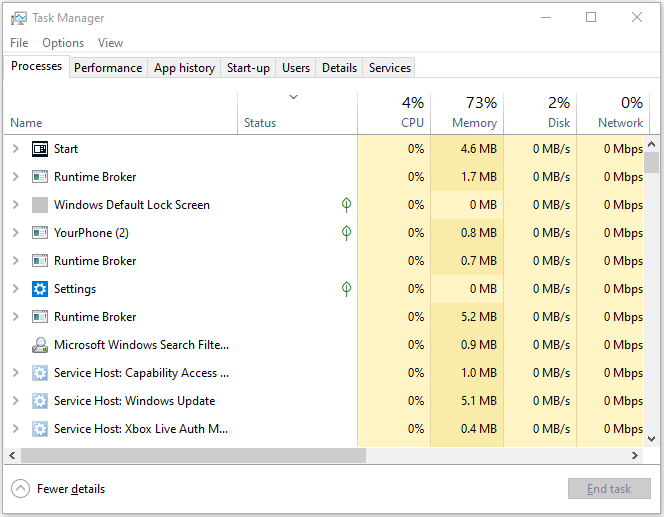664x517 pixels.
Task: Select the Start process row name
Action: pos(66,149)
